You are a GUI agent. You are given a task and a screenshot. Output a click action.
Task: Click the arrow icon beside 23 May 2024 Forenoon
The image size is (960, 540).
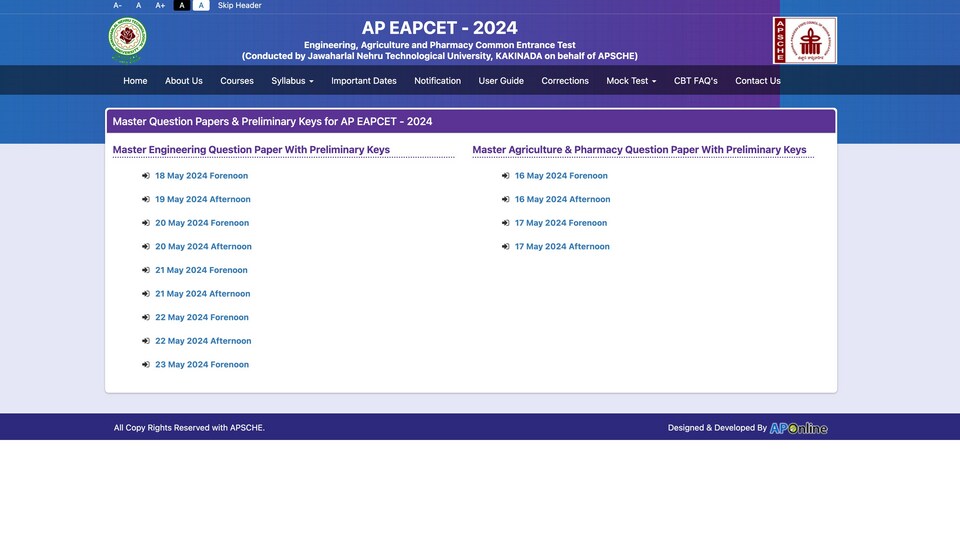[146, 364]
